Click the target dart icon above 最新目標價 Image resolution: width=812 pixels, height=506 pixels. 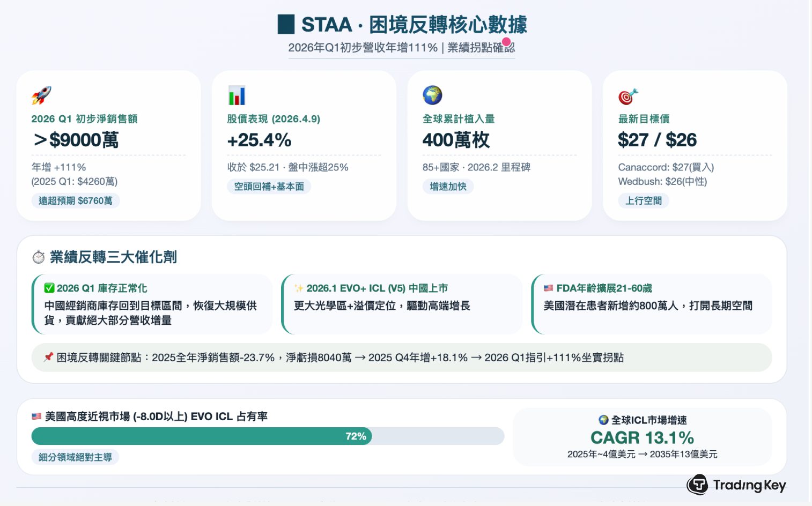click(628, 96)
